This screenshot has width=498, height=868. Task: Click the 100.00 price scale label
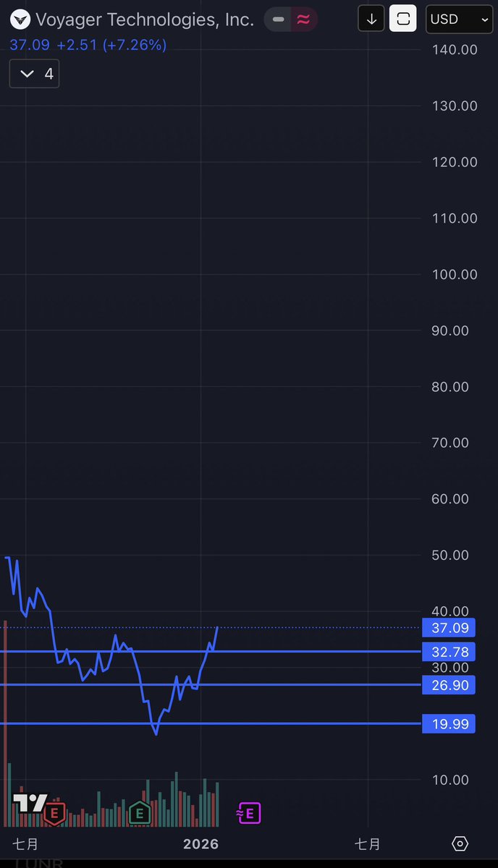point(455,274)
